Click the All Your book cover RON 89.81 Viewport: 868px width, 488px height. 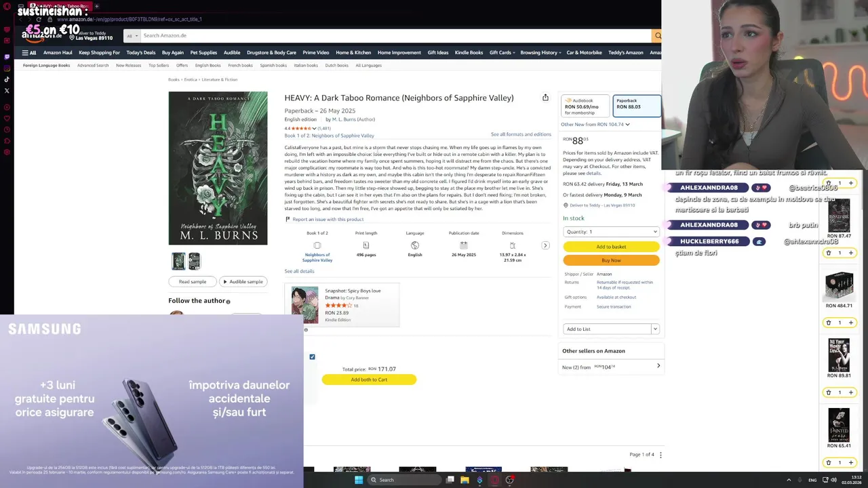coord(839,354)
